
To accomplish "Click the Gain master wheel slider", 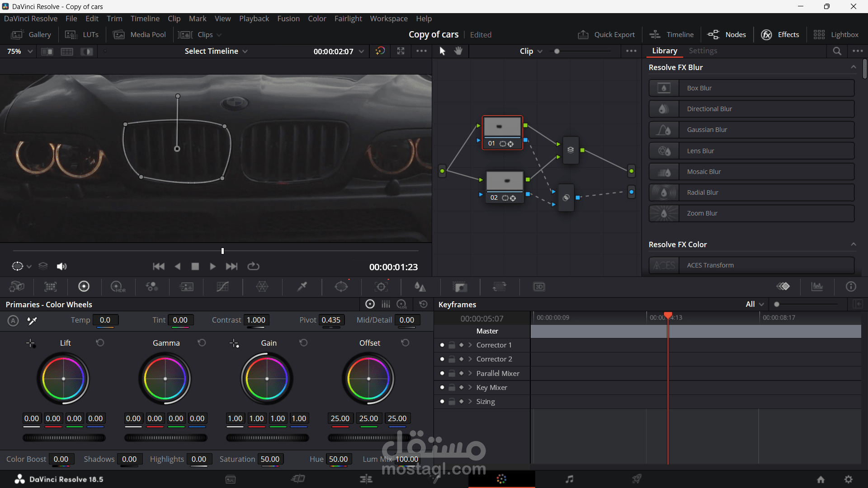I will [267, 437].
